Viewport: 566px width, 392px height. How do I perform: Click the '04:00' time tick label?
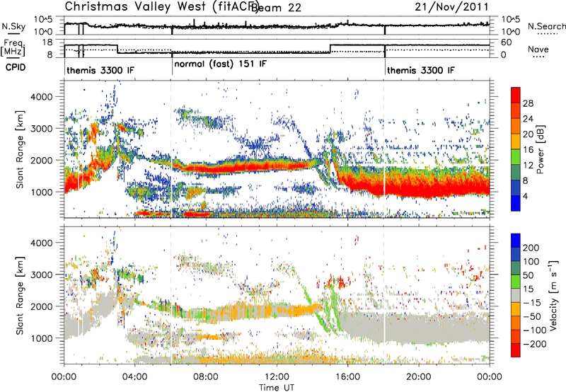click(135, 377)
